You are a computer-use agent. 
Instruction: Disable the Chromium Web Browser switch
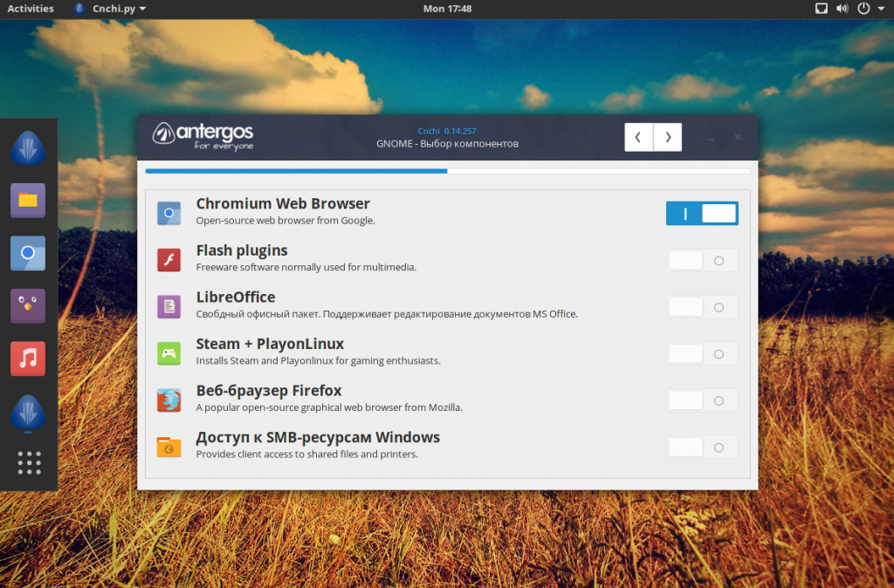click(702, 213)
